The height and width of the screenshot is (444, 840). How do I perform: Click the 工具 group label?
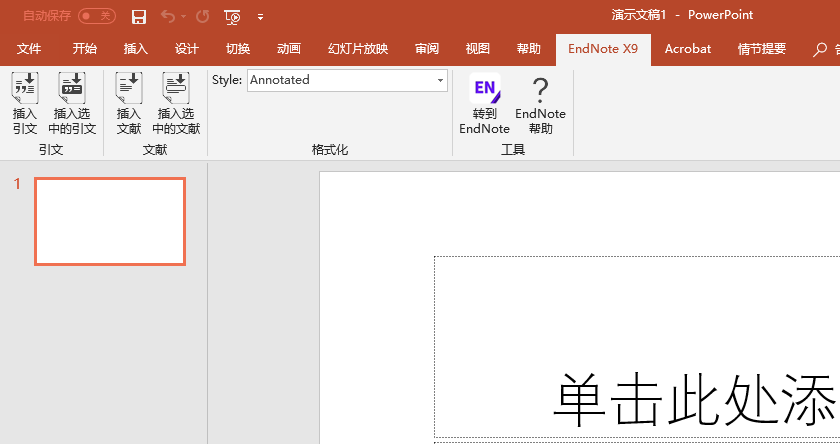click(x=513, y=150)
